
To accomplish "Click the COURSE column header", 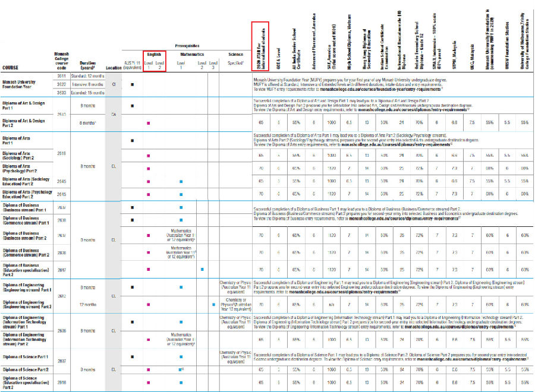I will (10, 68).
